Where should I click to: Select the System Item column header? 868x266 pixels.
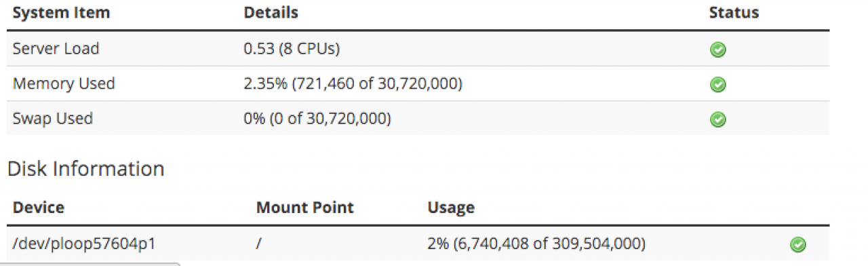click(x=61, y=13)
